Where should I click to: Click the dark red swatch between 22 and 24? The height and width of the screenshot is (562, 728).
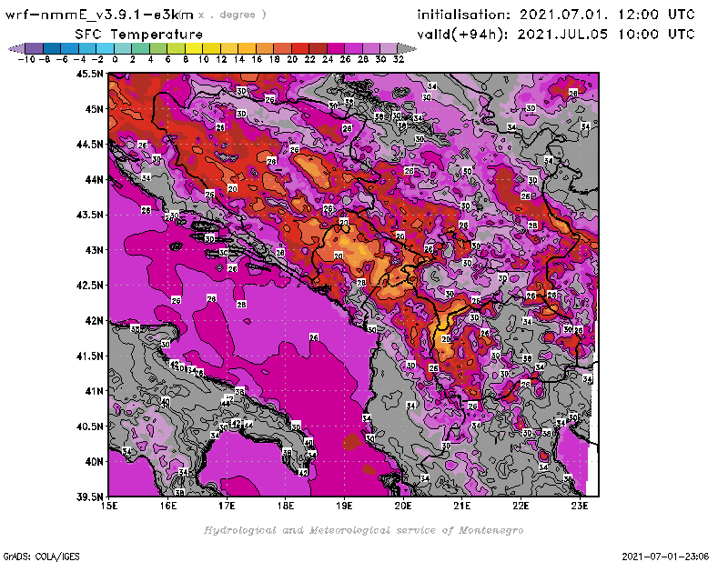point(318,49)
